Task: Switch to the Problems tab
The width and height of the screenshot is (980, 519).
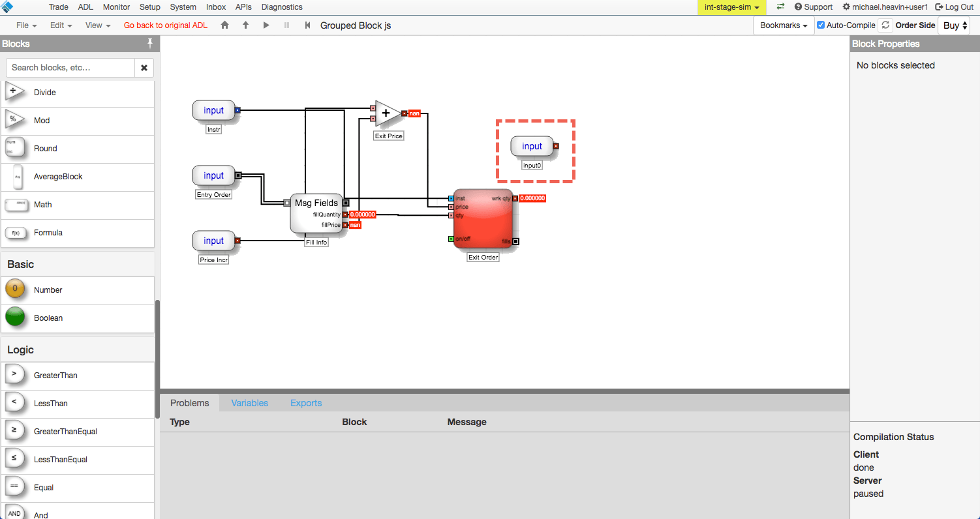Action: point(190,403)
